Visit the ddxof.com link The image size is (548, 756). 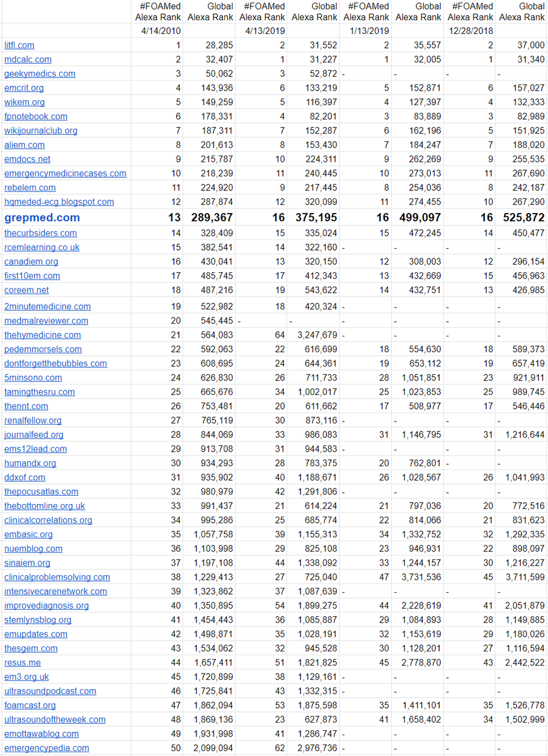click(x=25, y=478)
